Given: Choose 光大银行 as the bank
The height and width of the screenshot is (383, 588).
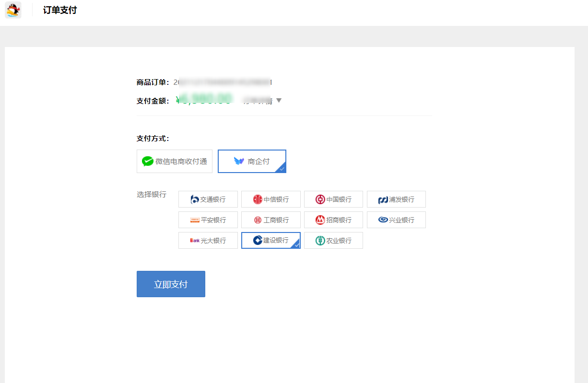Looking at the screenshot, I should (x=208, y=241).
